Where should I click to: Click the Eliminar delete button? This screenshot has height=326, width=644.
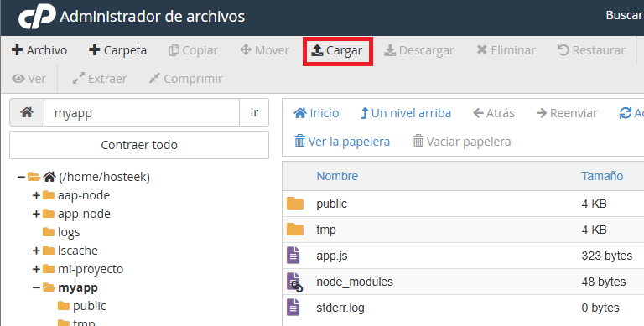click(x=506, y=50)
